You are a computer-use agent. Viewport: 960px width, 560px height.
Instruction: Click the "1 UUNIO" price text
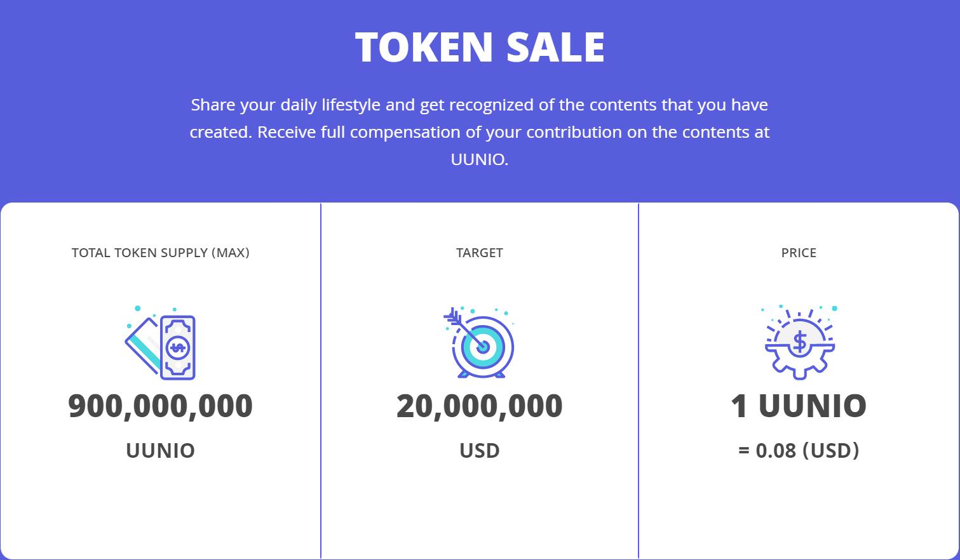[799, 406]
